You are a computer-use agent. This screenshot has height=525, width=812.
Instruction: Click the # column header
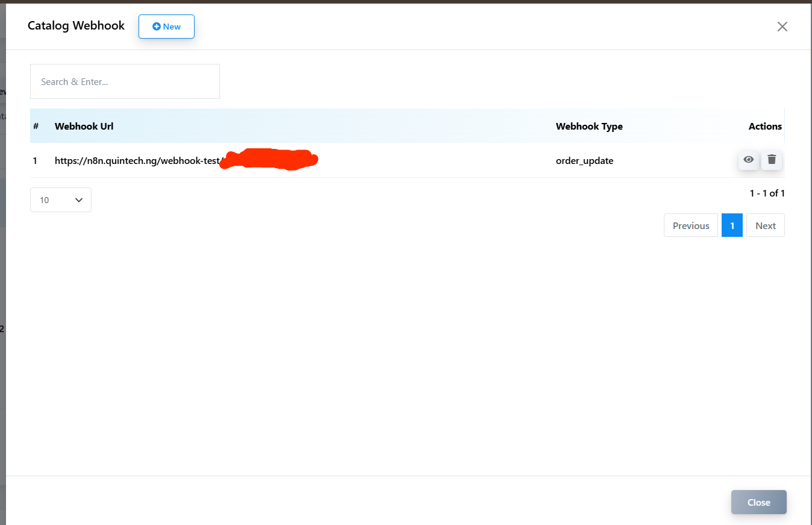point(36,126)
